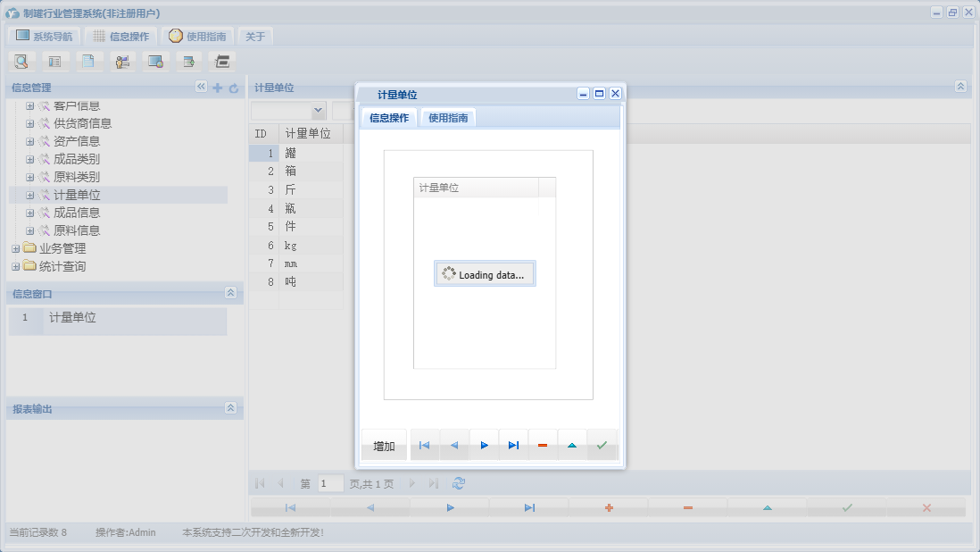Click the green checkmark save button in dialog
980x552 pixels.
click(602, 445)
